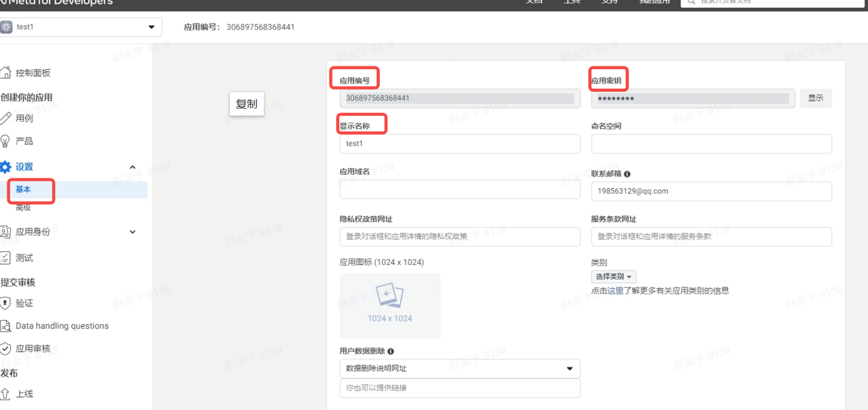Open the 选择类别 category dropdown

614,276
